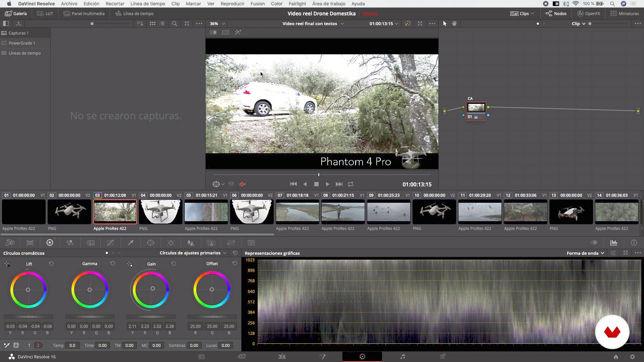Switch to the Fairlight page icon

[402, 357]
